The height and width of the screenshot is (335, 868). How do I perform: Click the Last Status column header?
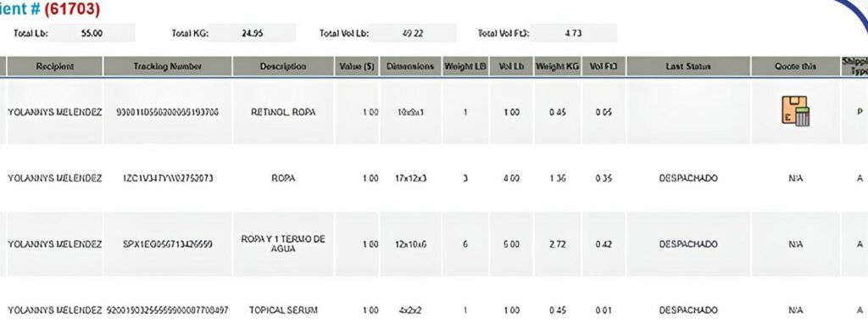(688, 66)
